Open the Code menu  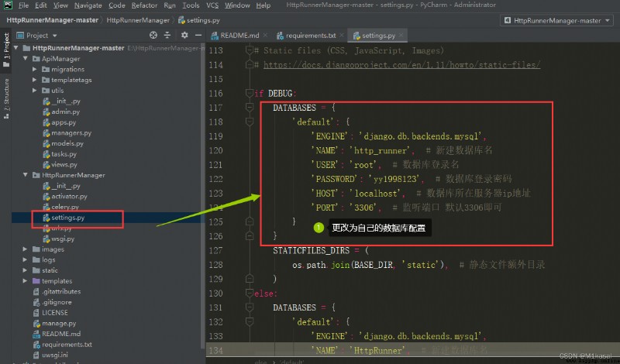tap(117, 5)
